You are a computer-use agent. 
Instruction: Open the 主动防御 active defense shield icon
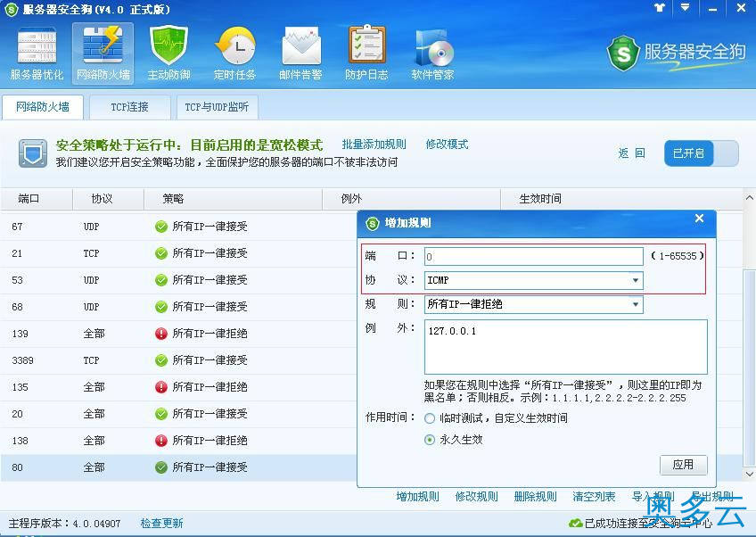(168, 54)
